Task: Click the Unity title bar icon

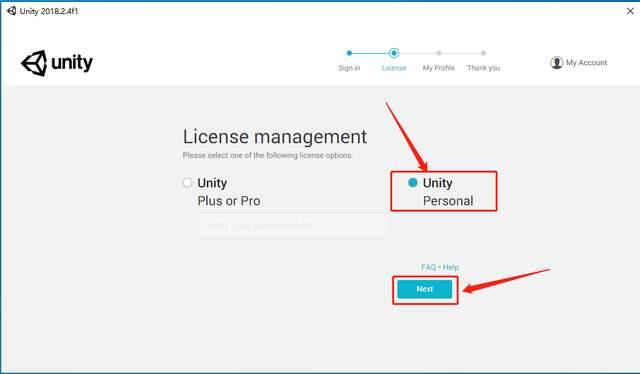Action: tap(11, 11)
